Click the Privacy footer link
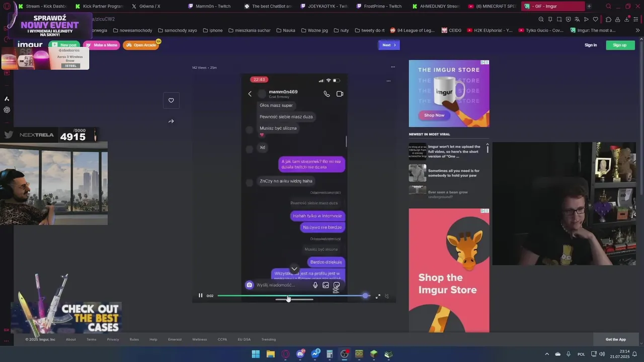Image resolution: width=644 pixels, height=362 pixels. (113, 339)
